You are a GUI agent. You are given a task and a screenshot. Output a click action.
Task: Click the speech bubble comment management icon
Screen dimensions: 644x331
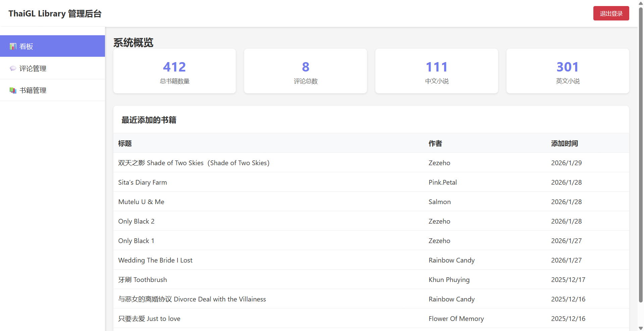click(x=13, y=68)
